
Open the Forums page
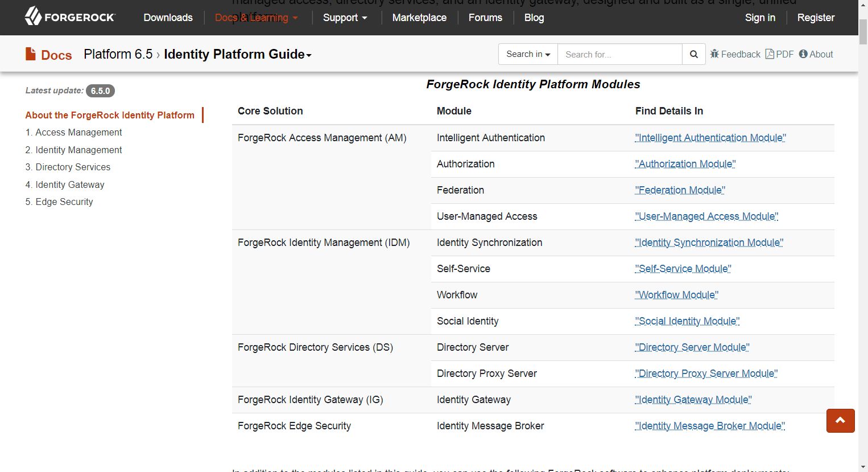pos(485,18)
